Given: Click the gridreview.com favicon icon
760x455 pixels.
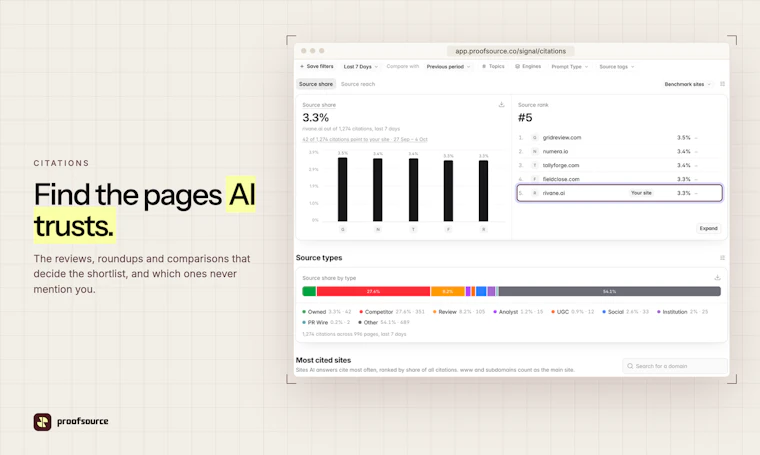Looking at the screenshot, I should pos(535,138).
